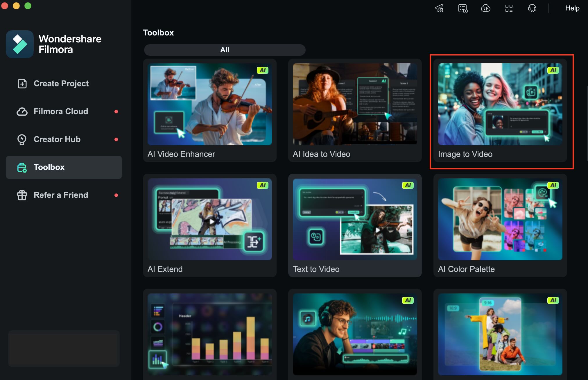
Task: Launch the AI Color Palette tool
Action: tap(499, 225)
